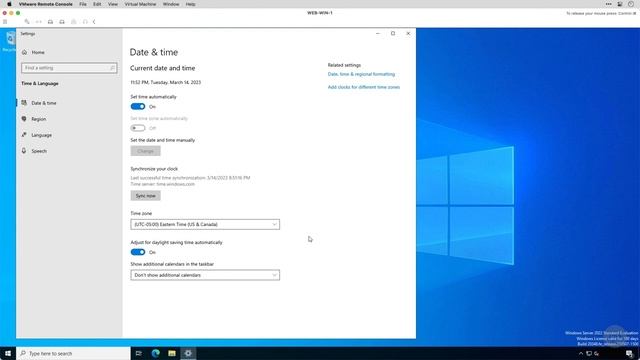Click the Settings gear taskbar icon
640x360 pixels.
[188, 353]
